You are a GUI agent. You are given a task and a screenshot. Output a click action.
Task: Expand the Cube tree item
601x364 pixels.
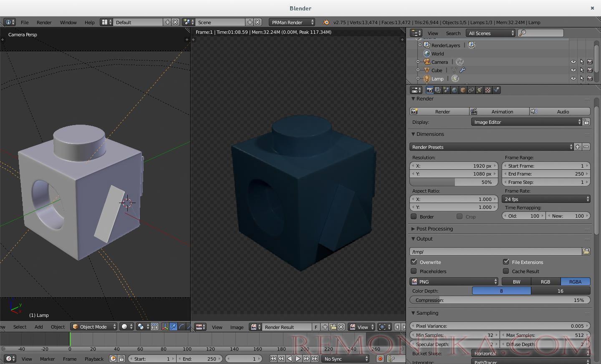(x=418, y=70)
